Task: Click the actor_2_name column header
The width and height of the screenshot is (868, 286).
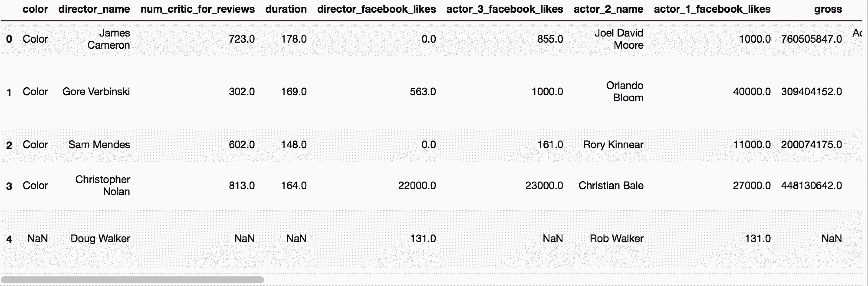Action: tap(608, 9)
